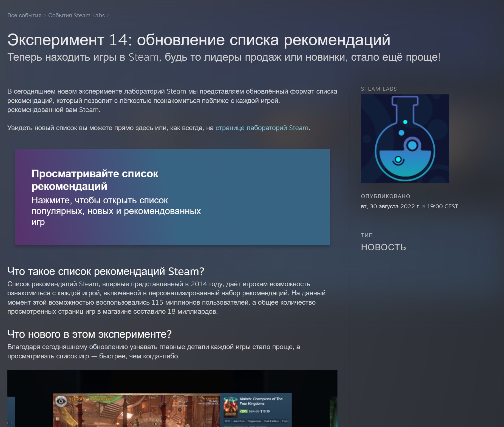This screenshot has width=504, height=427.
Task: Click the subtitle about "лидеры продаж или новинки"
Action: pyautogui.click(x=224, y=57)
